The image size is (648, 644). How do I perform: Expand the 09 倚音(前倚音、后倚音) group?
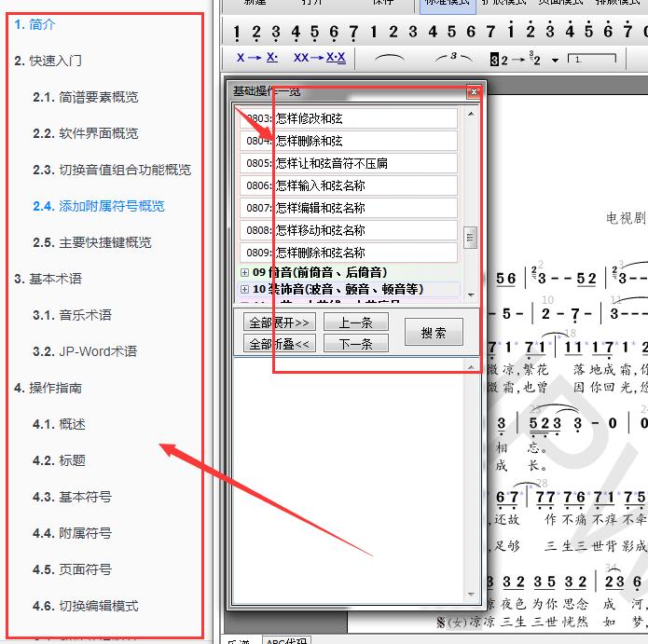[244, 273]
